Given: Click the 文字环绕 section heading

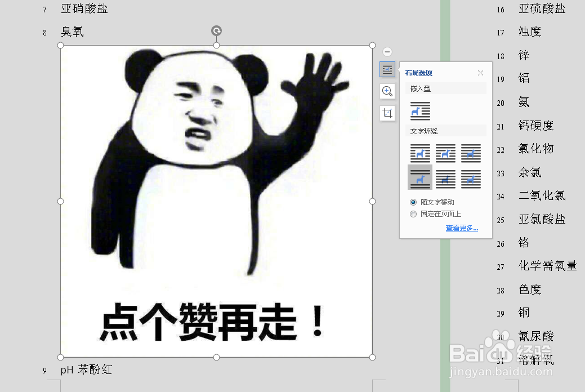Looking at the screenshot, I should (424, 131).
